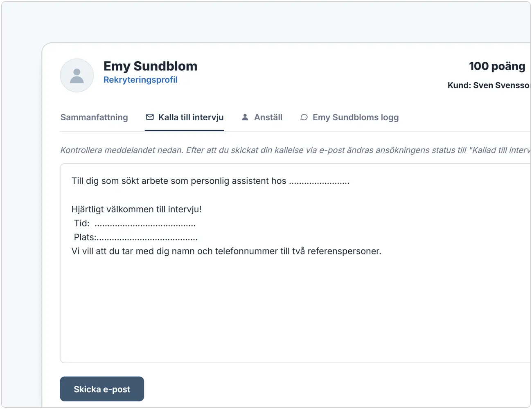Click the 100 poäng score
The width and height of the screenshot is (532, 409).
[497, 66]
